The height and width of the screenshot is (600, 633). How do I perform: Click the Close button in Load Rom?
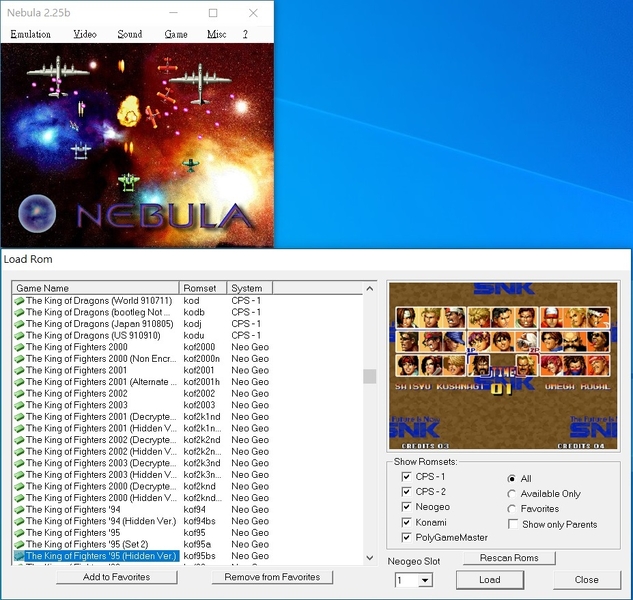pos(586,580)
